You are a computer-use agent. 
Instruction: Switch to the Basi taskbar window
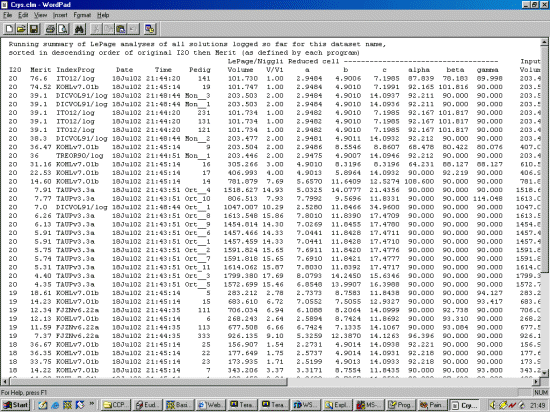point(179,405)
